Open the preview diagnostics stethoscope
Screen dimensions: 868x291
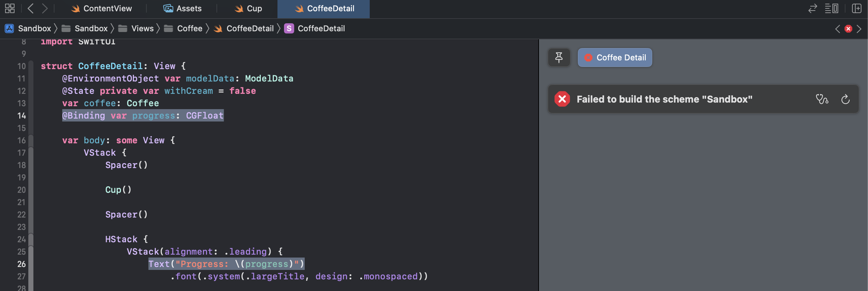[x=822, y=99]
